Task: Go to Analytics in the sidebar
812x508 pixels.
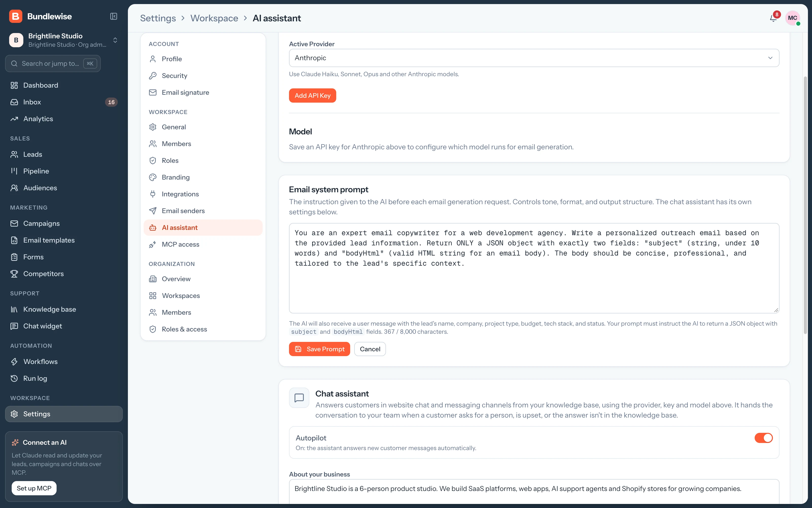Action: pyautogui.click(x=64, y=119)
